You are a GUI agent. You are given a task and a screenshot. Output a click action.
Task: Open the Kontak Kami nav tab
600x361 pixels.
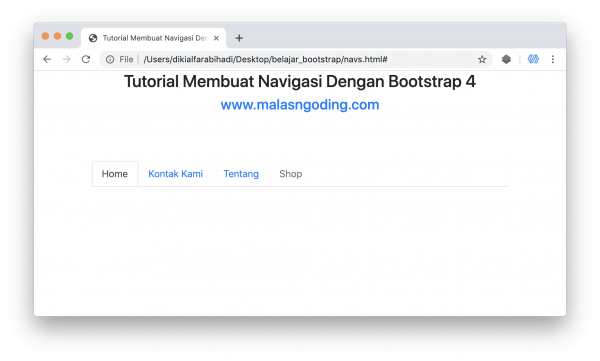click(175, 174)
